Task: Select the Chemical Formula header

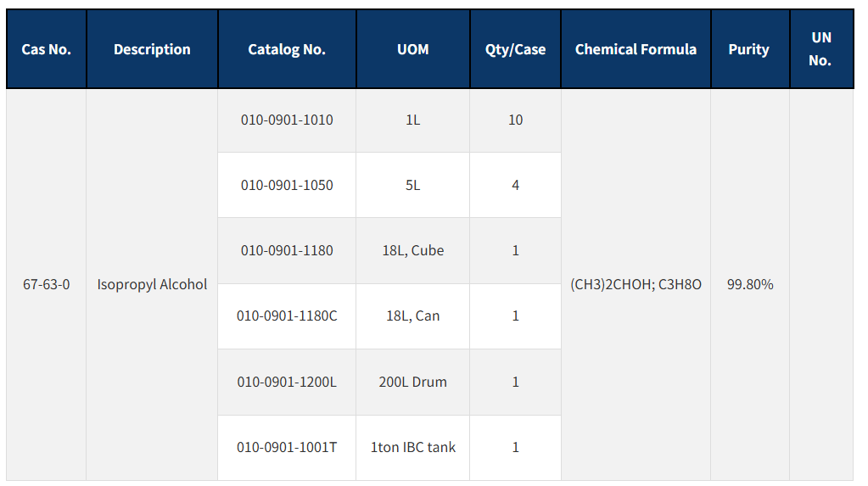Action: tap(636, 49)
